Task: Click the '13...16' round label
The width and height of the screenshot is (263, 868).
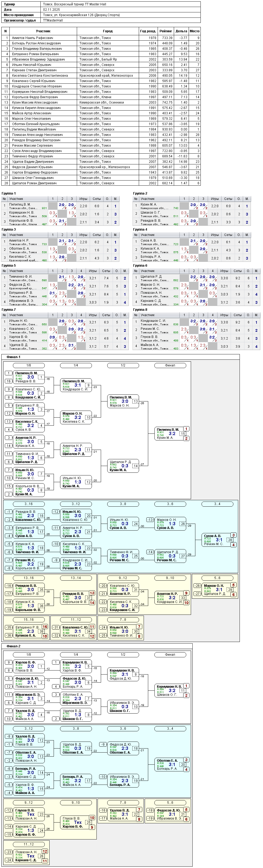Action: 29,578
